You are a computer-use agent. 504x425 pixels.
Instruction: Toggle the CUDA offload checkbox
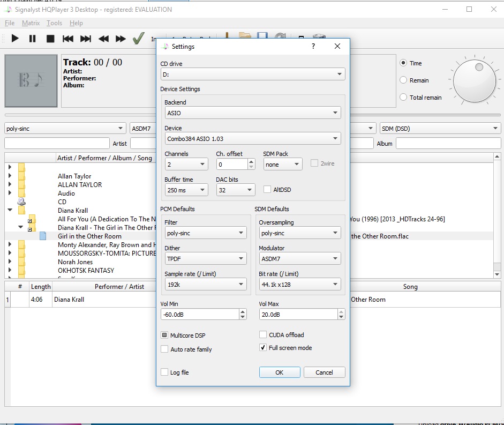pyautogui.click(x=263, y=335)
